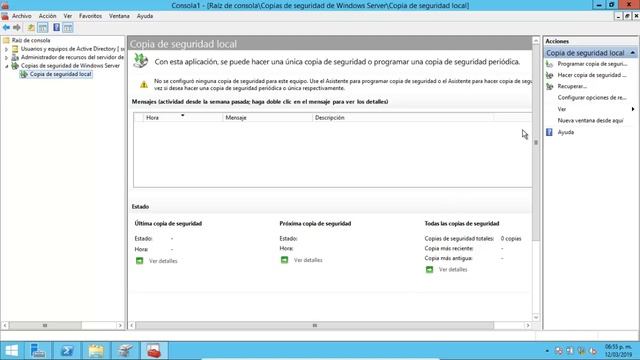Open the Ver submenu arrow in Acciones
640x360 pixels.
633,109
